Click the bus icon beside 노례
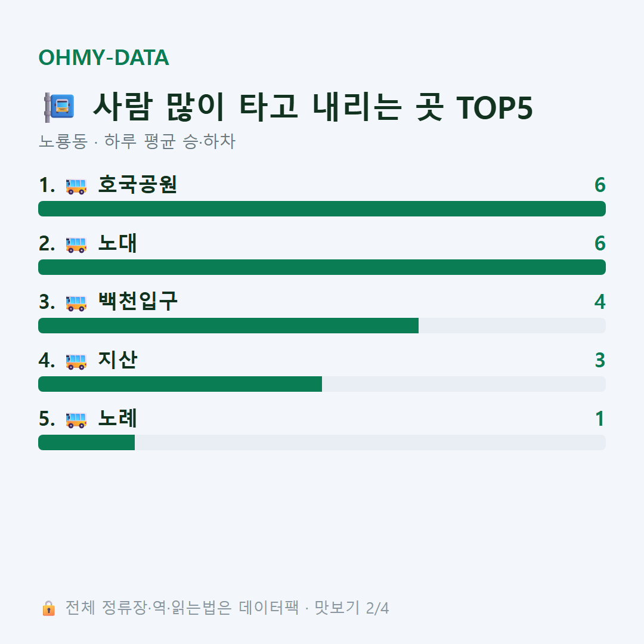Screen dimensions: 644x644 76,420
